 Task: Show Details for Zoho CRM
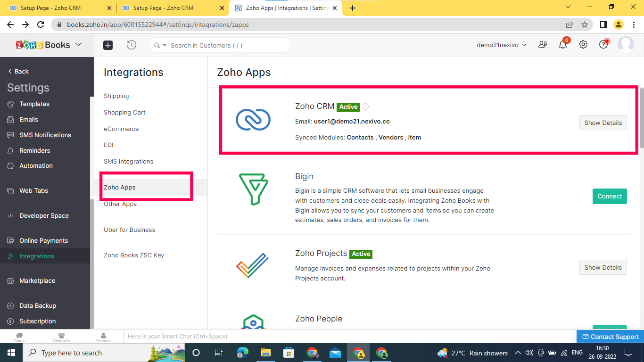(603, 123)
